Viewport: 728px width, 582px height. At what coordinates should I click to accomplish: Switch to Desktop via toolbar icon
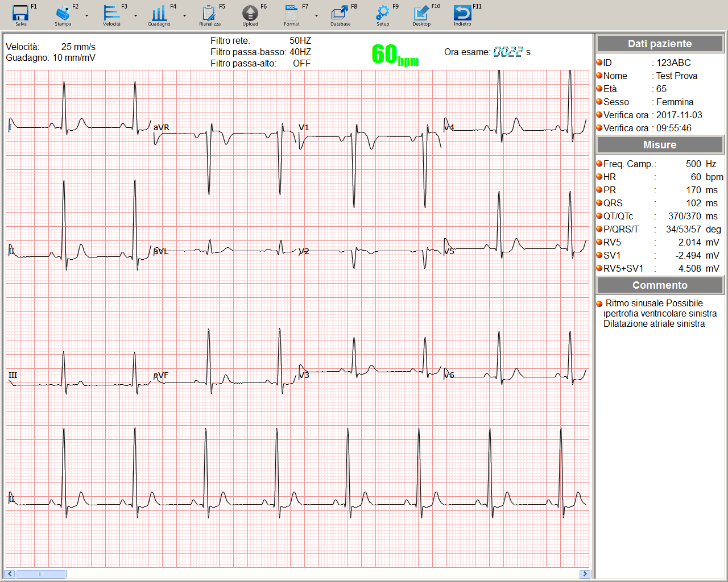(421, 14)
